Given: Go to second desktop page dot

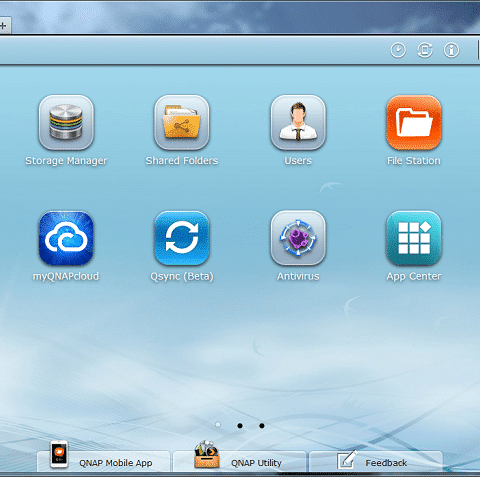Looking at the screenshot, I should pyautogui.click(x=240, y=426).
